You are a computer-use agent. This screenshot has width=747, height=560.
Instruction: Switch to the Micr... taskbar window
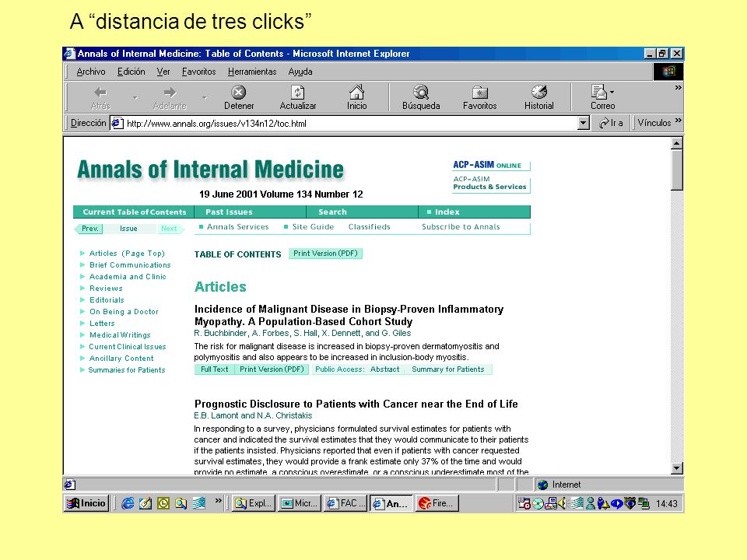point(300,503)
